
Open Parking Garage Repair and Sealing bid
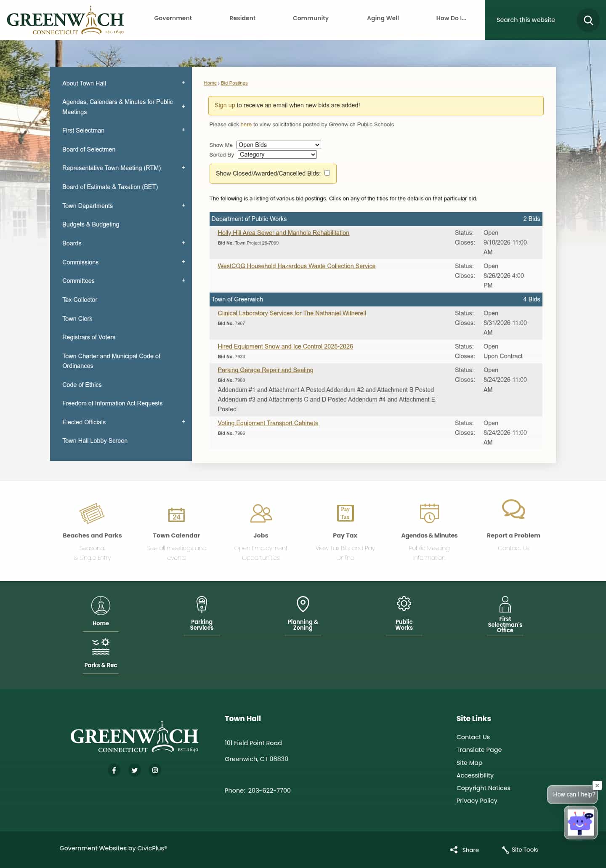tap(266, 370)
